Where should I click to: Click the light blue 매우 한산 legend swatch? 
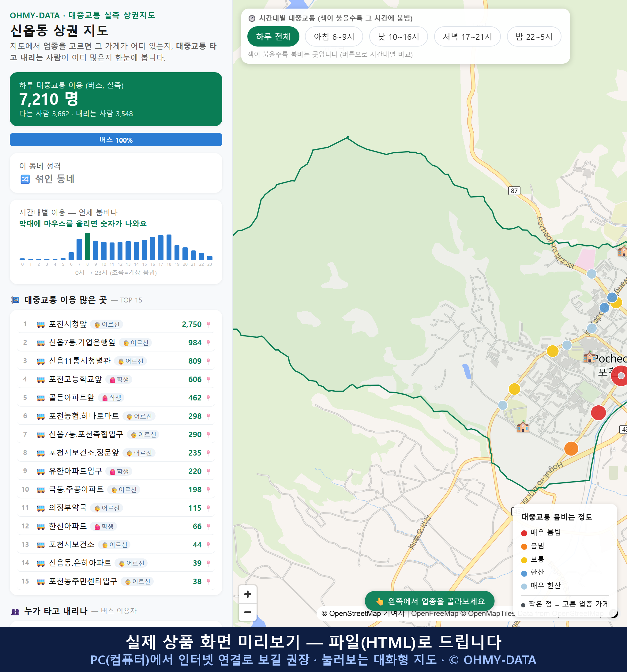point(524,587)
